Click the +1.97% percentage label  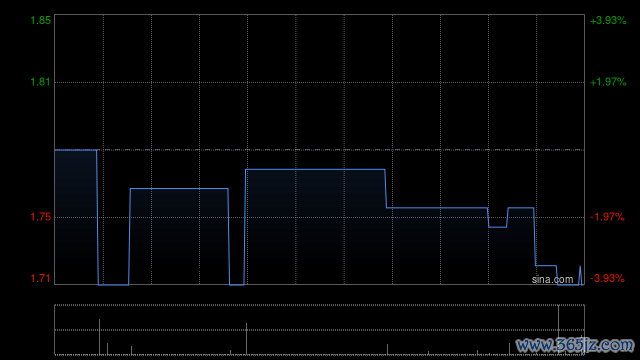click(x=608, y=82)
